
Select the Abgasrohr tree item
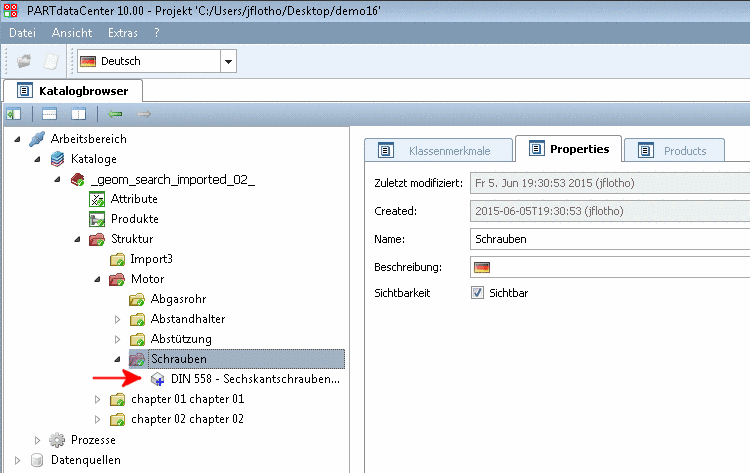coord(178,299)
